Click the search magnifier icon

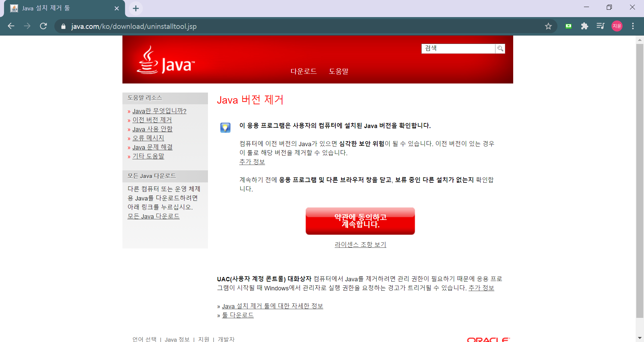tap(500, 49)
